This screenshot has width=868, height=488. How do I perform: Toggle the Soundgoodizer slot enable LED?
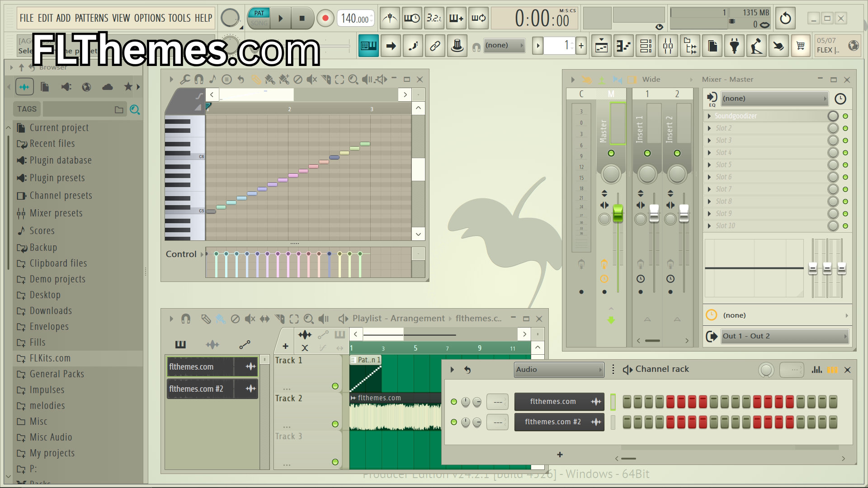(845, 116)
